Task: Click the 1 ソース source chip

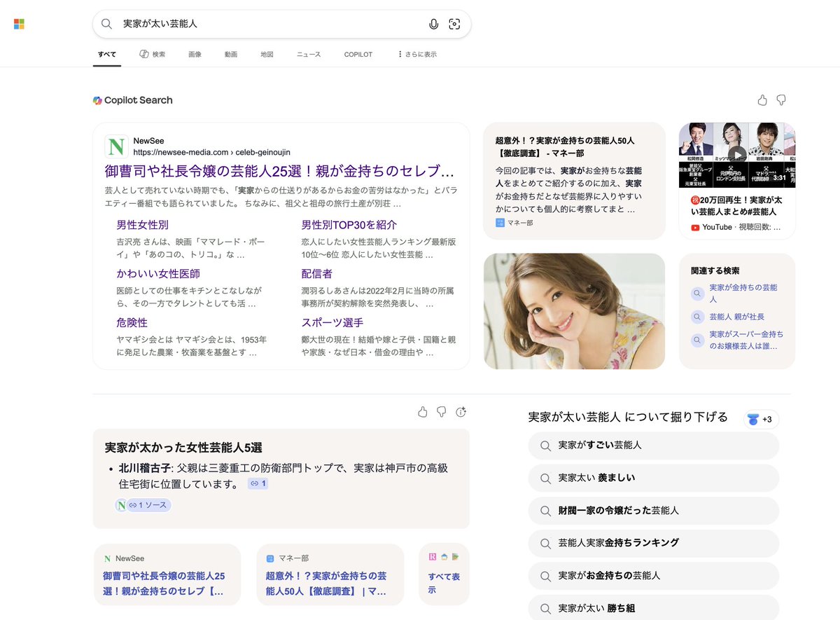Action: 148,504
